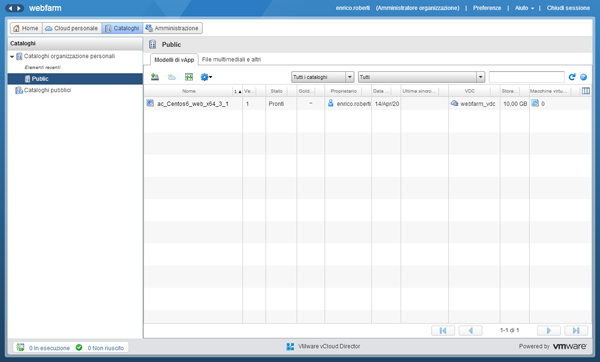Refresh the template list
Viewport: 600px width, 362px height.
pos(572,77)
